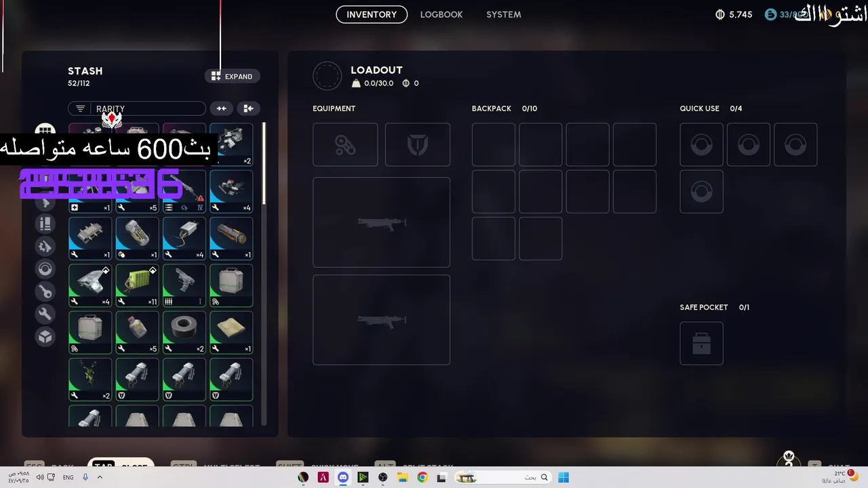Filter stash by the books-like category icon
The height and width of the screenshot is (488, 868).
45,223
